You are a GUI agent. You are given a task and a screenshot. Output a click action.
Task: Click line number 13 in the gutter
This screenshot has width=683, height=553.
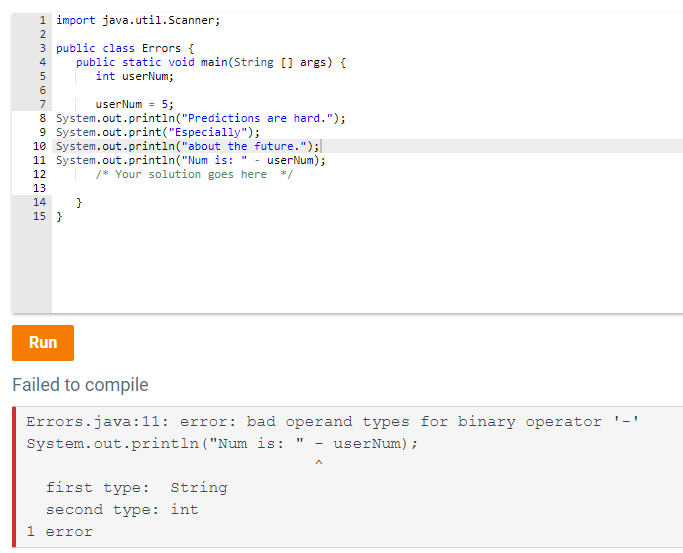pos(39,188)
